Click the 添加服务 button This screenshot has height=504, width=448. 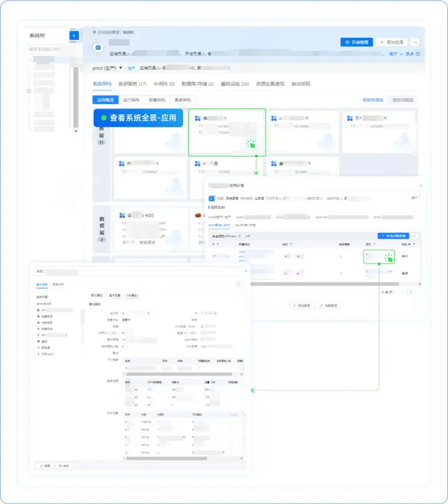(x=301, y=305)
